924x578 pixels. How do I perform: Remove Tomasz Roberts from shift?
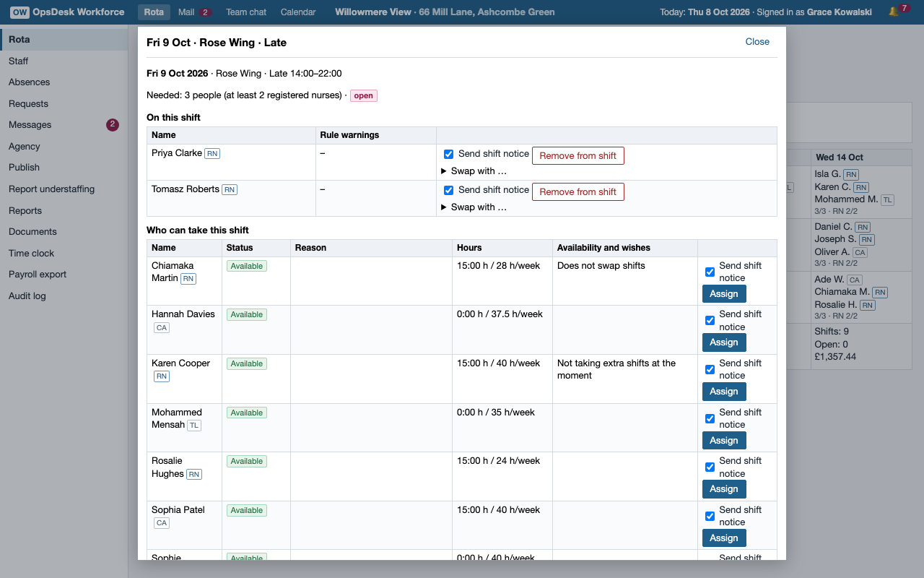tap(578, 191)
